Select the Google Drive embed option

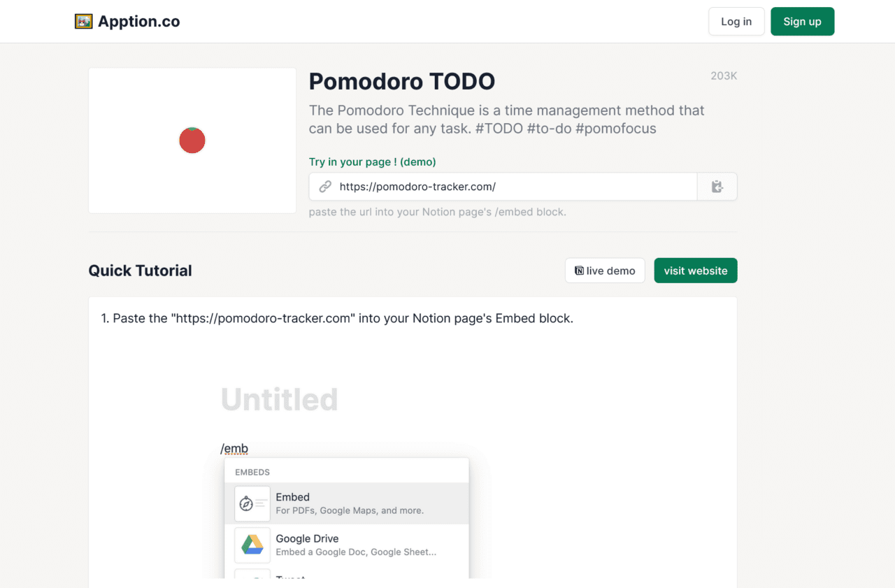pos(350,545)
